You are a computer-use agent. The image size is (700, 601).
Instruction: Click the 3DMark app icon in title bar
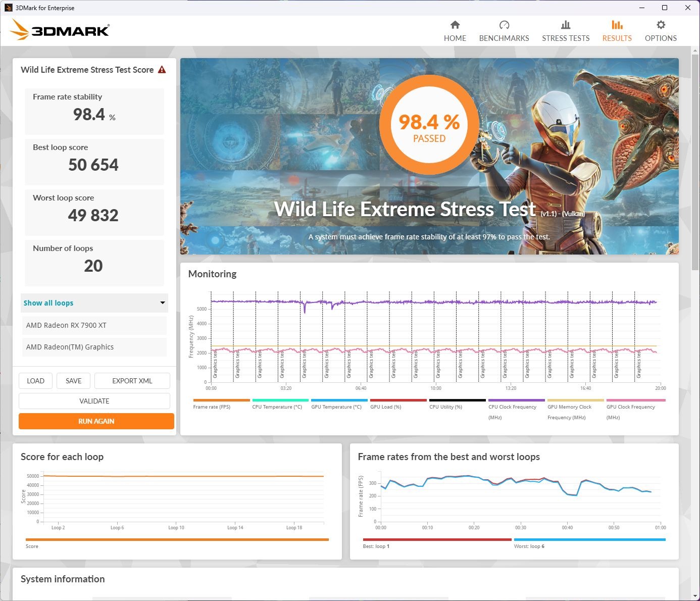pyautogui.click(x=9, y=8)
